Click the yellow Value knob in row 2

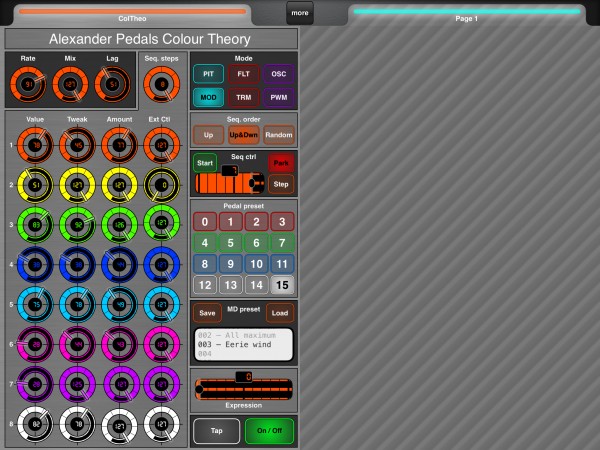click(35, 185)
